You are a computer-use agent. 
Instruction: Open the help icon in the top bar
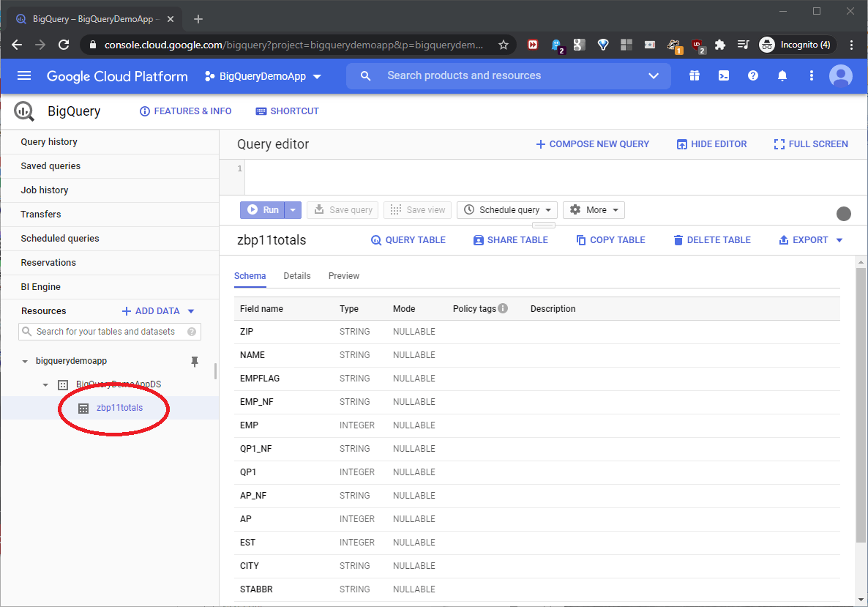click(752, 75)
